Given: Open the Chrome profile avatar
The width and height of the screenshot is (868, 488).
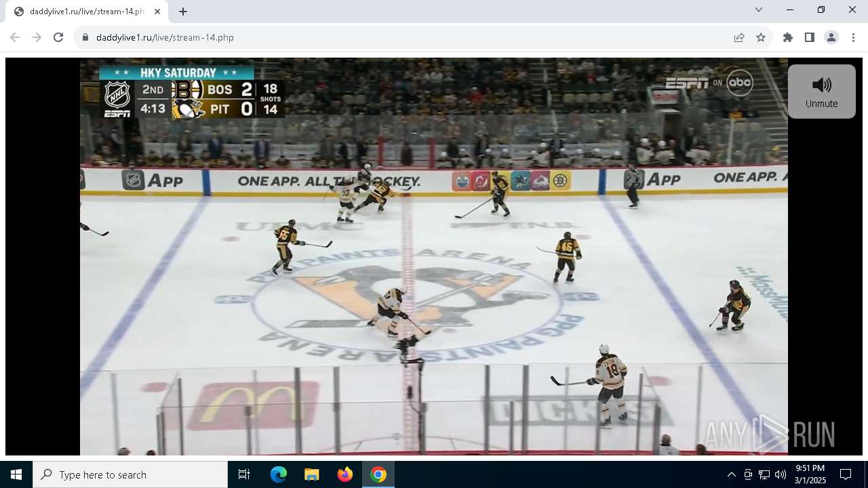Looking at the screenshot, I should tap(831, 37).
